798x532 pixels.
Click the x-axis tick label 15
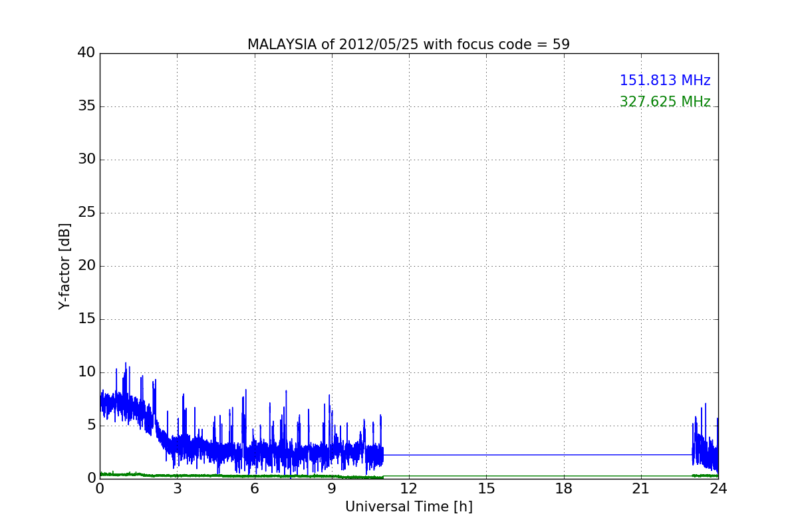click(486, 488)
